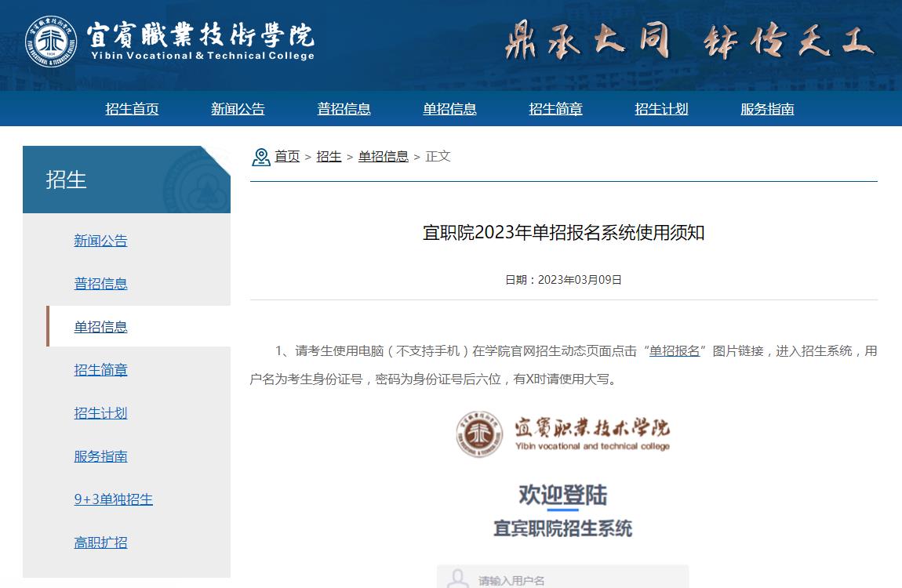Select 高职扩招 in the left sidebar

100,542
